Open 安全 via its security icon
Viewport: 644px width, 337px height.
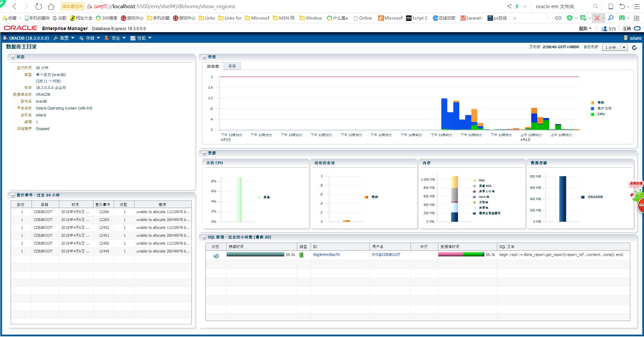[x=107, y=38]
